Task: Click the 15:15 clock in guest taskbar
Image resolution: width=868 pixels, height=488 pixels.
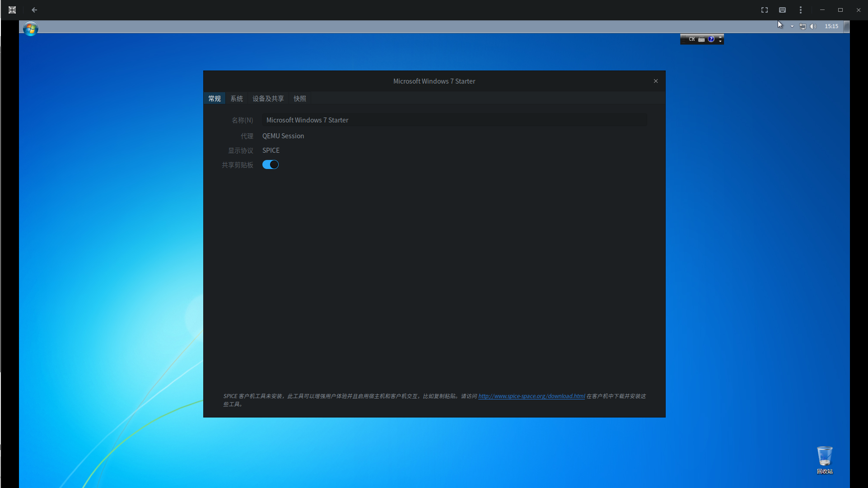Action: tap(831, 26)
